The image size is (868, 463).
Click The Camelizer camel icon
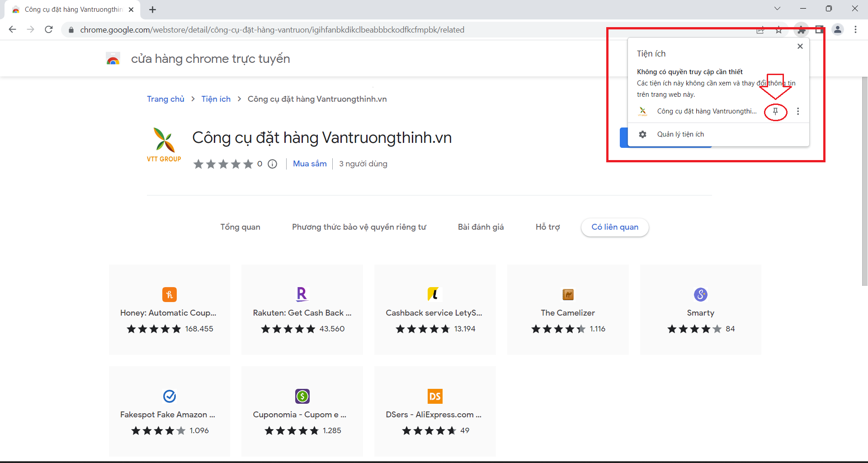[x=568, y=294]
